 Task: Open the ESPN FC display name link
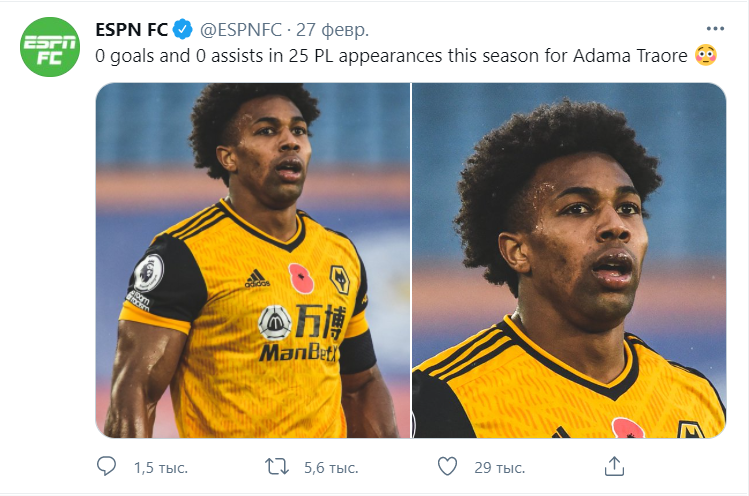tap(132, 27)
